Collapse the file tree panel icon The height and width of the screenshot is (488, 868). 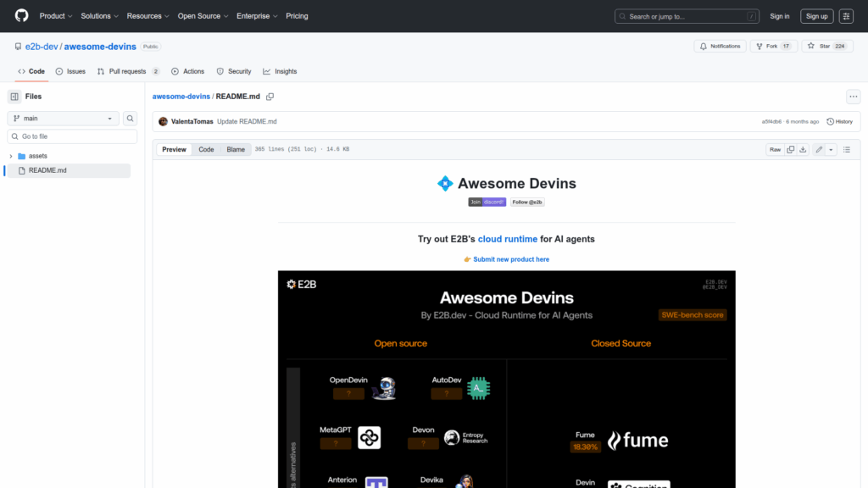14,97
